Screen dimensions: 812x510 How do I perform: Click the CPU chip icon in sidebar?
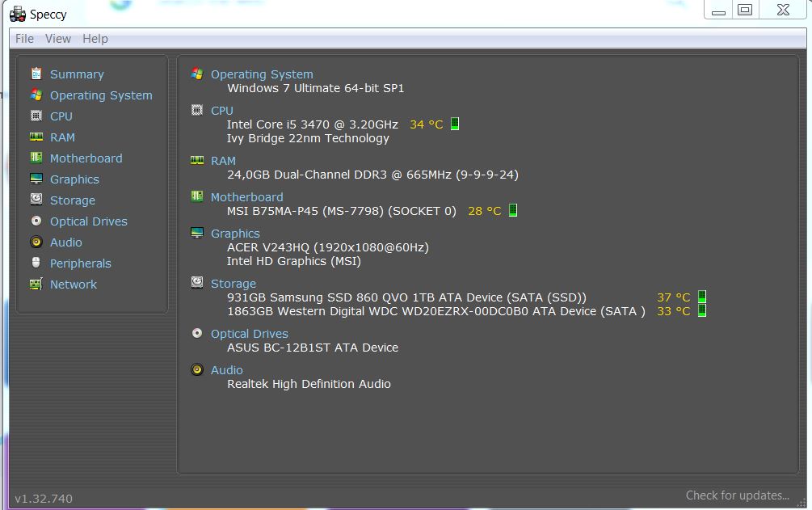(x=36, y=116)
